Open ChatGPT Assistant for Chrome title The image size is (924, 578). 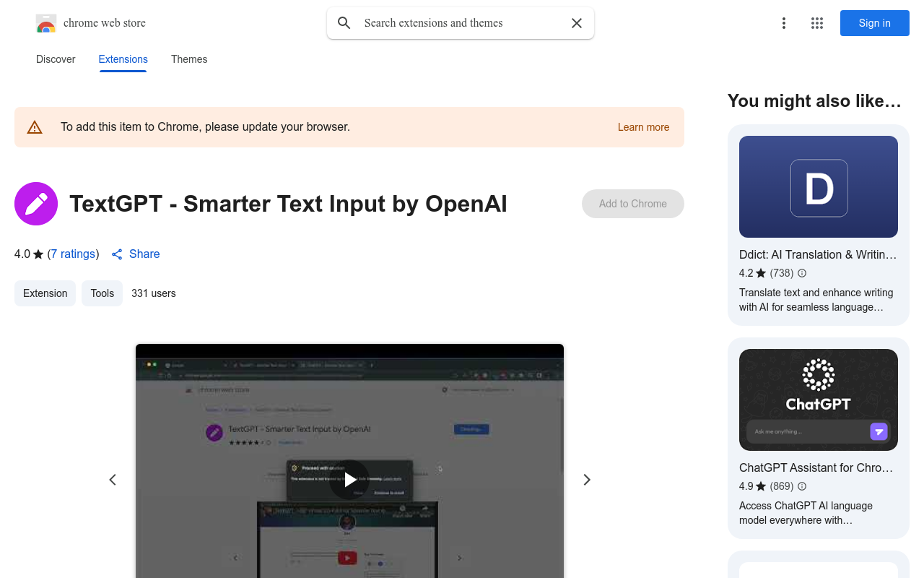coord(816,467)
